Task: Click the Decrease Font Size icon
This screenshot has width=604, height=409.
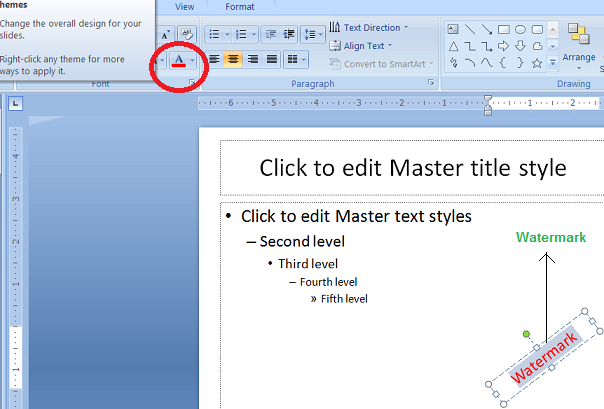Action: (166, 34)
